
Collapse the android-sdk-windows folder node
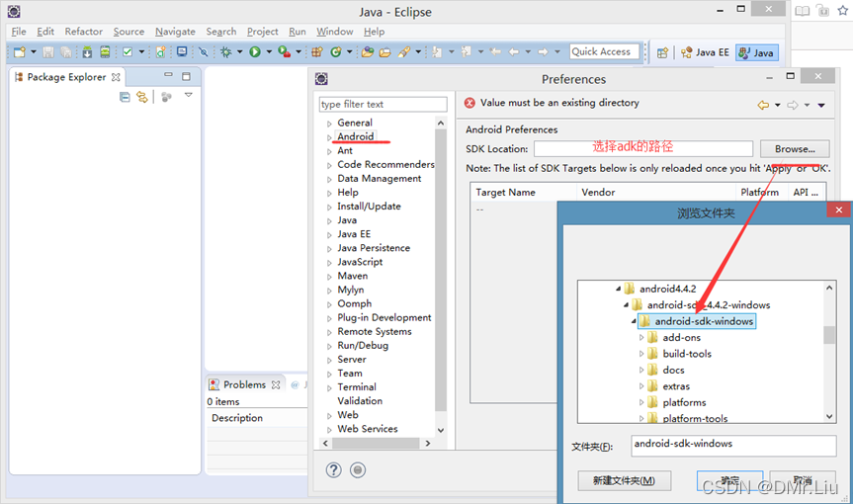pos(634,322)
